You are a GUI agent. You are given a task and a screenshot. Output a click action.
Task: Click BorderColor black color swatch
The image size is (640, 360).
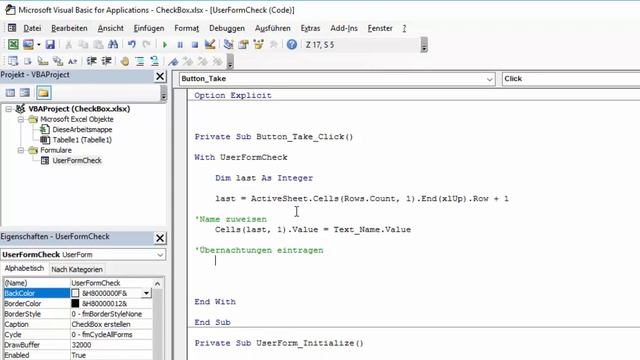click(76, 303)
